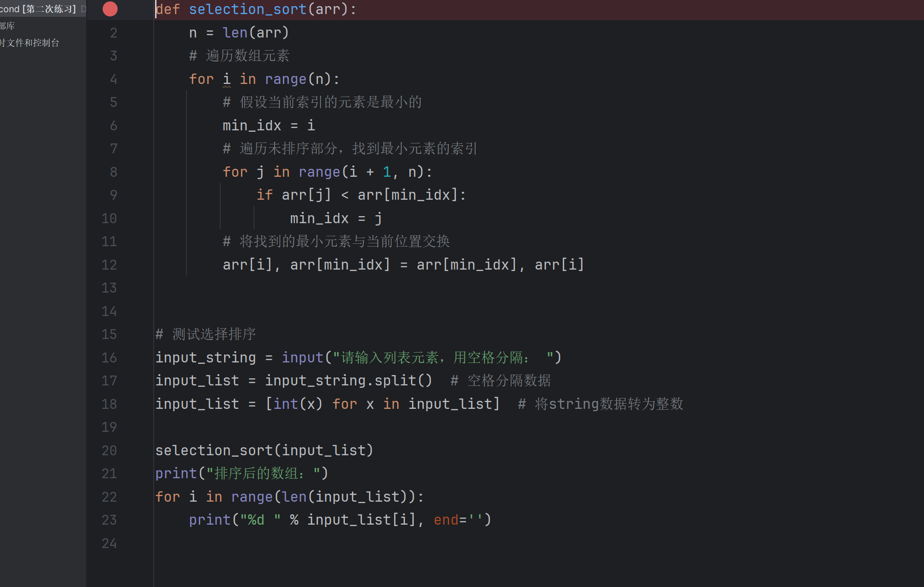Click the 'if arr[j] < arr[min_idx]' line
Screen dimensions: 924x587
click(x=361, y=195)
